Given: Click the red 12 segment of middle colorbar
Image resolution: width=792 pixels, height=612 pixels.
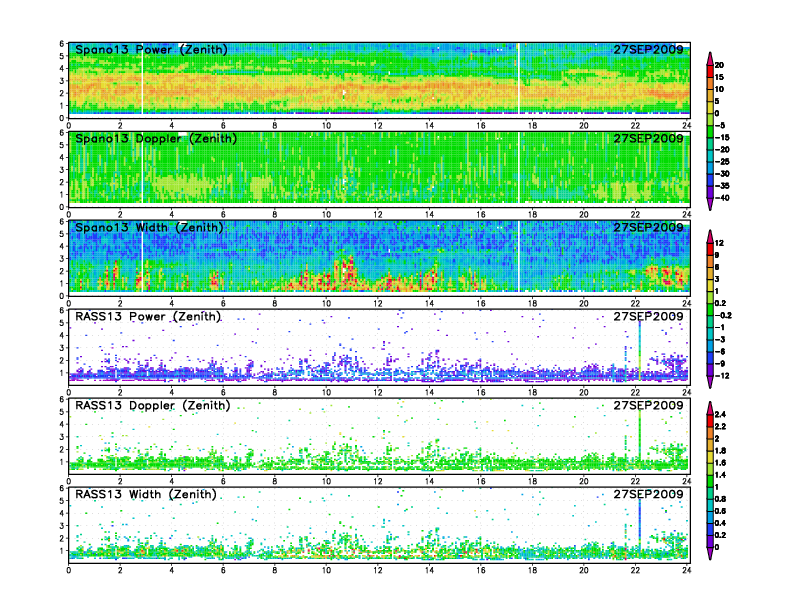Looking at the screenshot, I should click(x=710, y=249).
